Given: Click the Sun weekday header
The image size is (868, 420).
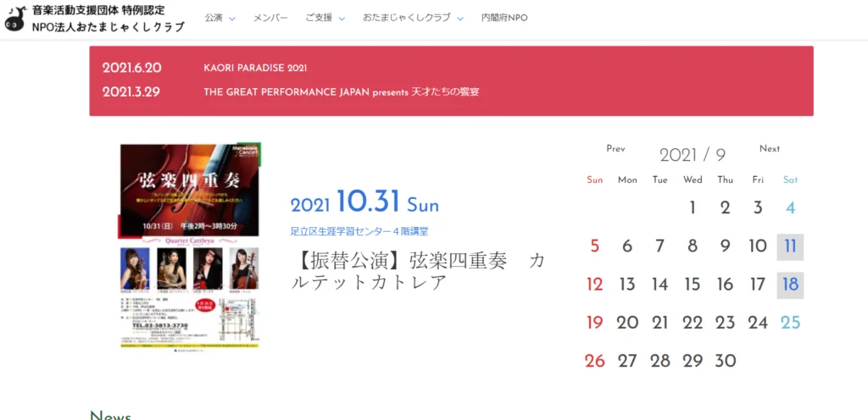Looking at the screenshot, I should coord(594,180).
